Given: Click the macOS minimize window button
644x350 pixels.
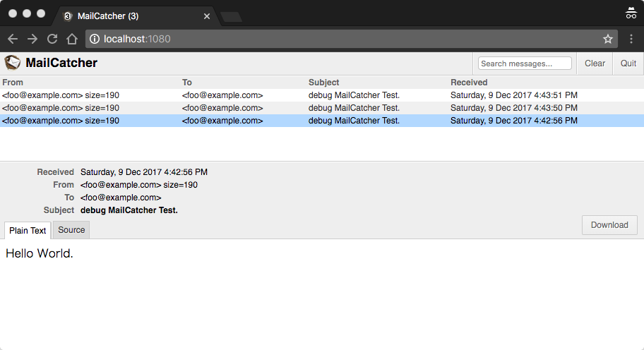Looking at the screenshot, I should click(27, 13).
